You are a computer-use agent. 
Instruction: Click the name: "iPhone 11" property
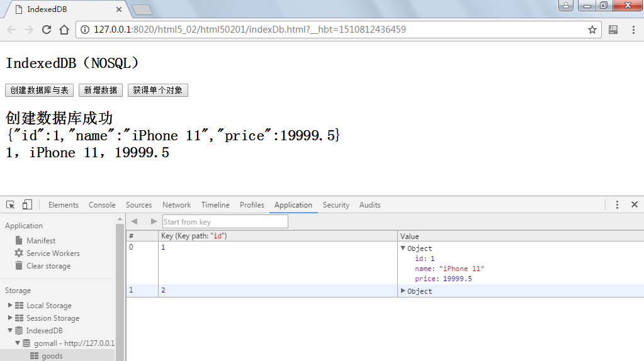pyautogui.click(x=449, y=269)
